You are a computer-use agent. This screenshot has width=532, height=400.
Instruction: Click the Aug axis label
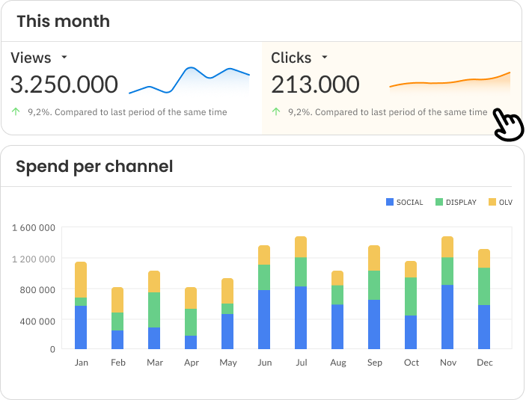coord(338,363)
